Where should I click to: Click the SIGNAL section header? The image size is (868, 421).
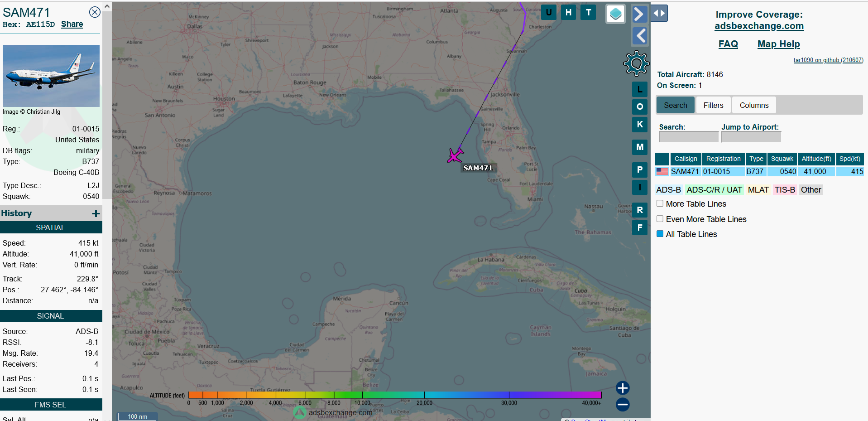(x=51, y=316)
